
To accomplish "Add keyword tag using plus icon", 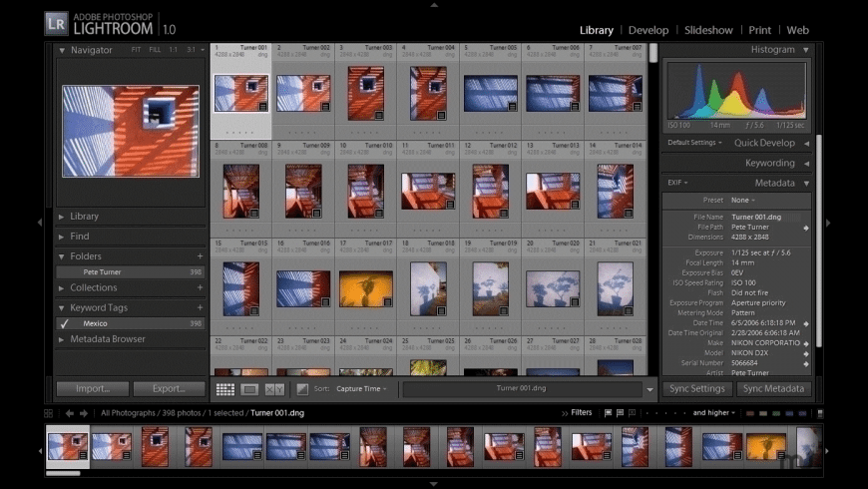I will pos(200,307).
